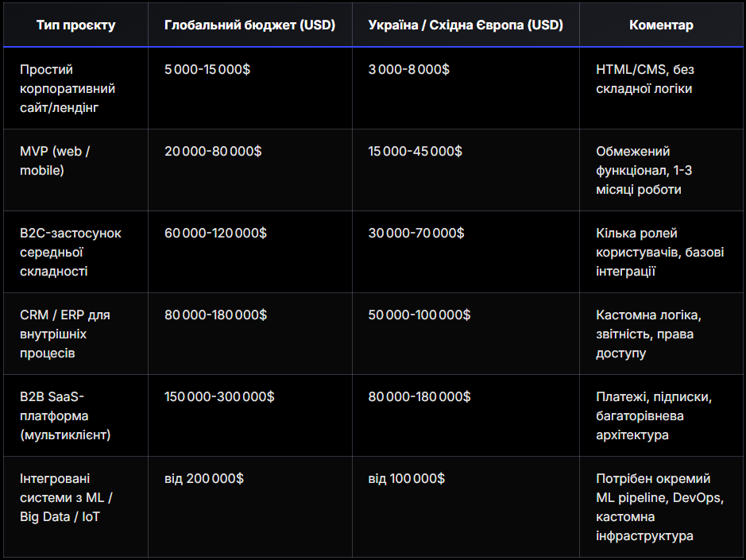Select the 'Простий корпоративний сайт/лендінг' cell

click(x=68, y=88)
